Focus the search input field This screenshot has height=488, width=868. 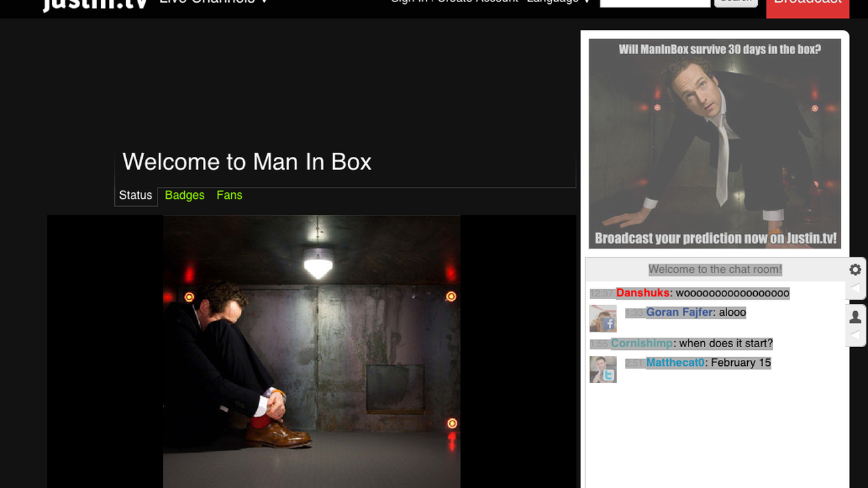655,3
